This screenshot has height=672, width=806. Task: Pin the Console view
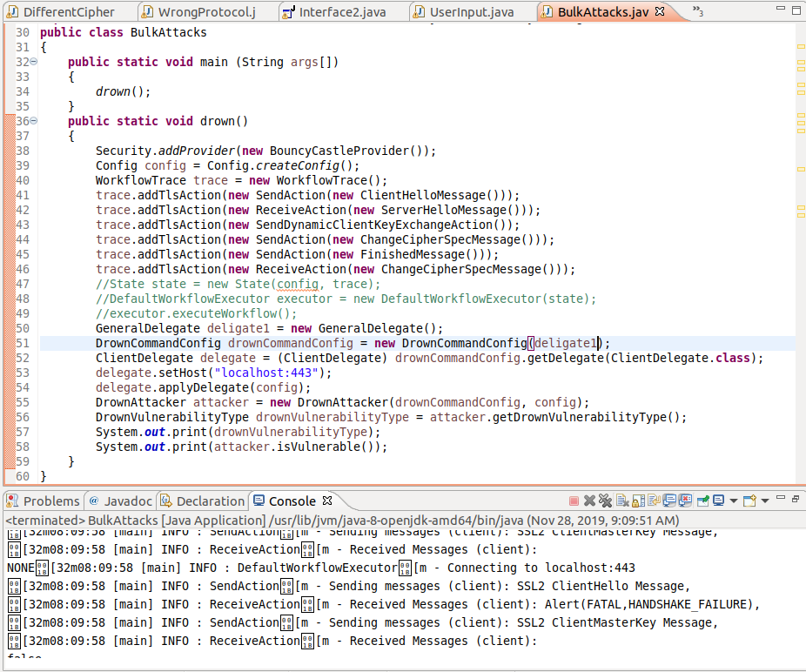(x=703, y=502)
